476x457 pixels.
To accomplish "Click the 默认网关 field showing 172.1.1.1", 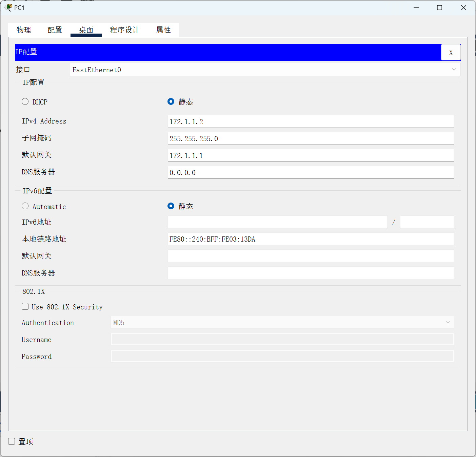I will (311, 155).
